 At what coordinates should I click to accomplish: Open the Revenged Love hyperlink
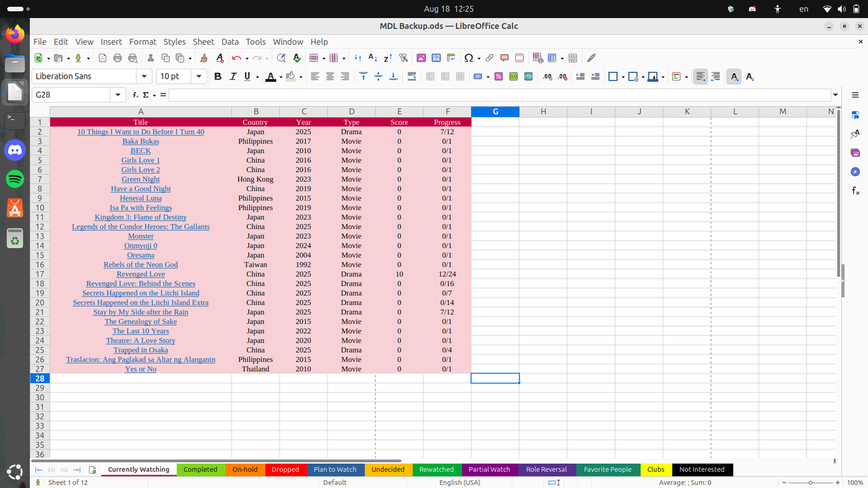tap(140, 274)
